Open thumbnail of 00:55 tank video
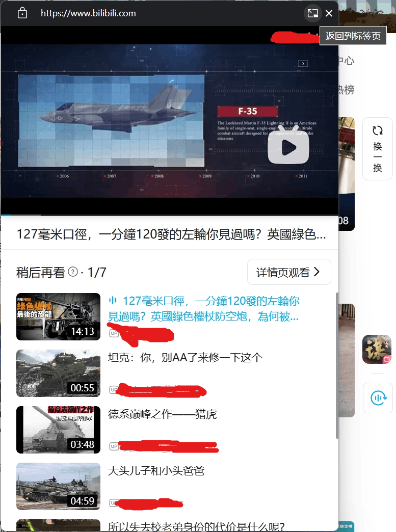This screenshot has width=396, height=532. tap(59, 373)
